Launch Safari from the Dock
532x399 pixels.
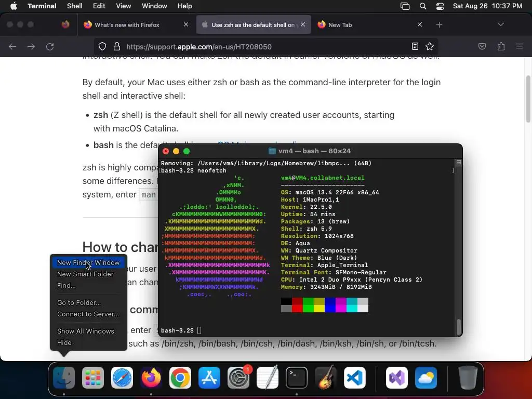click(122, 378)
